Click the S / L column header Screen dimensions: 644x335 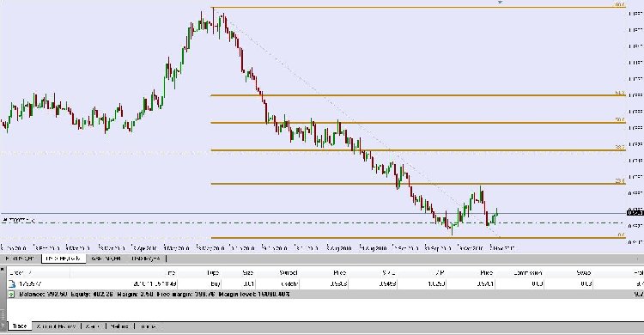pos(389,272)
